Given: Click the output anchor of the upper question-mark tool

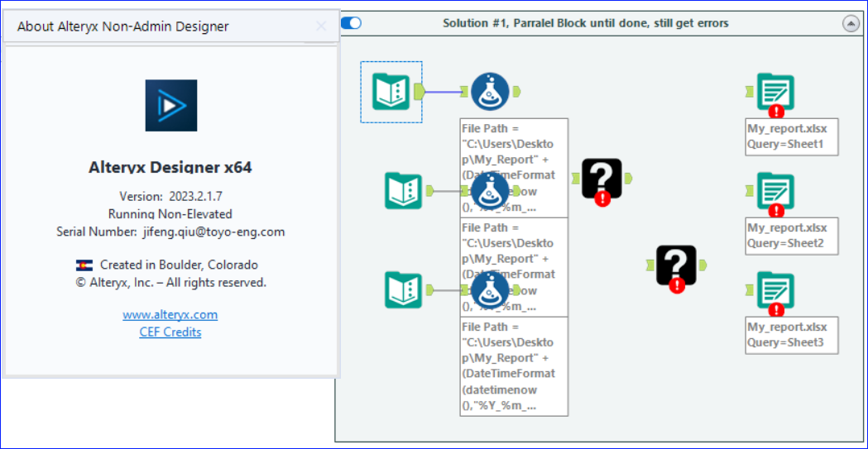Looking at the screenshot, I should (x=628, y=178).
